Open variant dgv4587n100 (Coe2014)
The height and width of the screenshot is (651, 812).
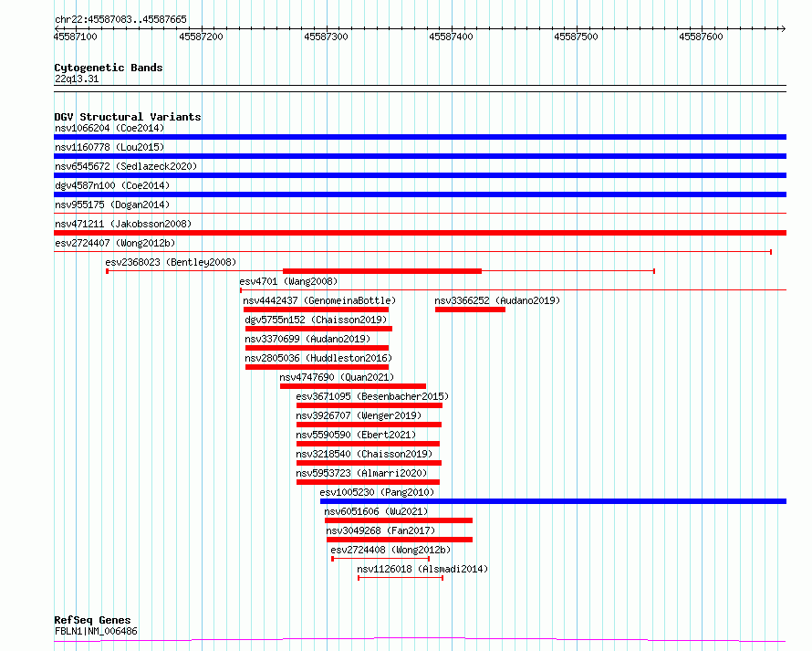click(112, 185)
